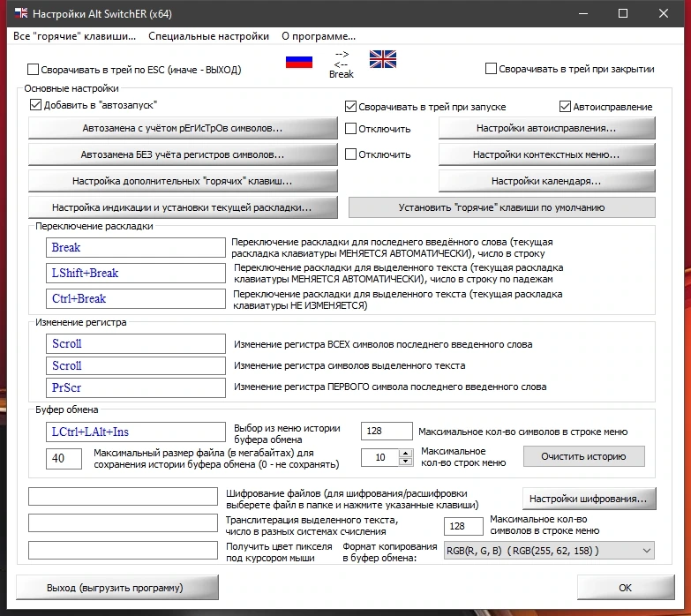Increase the max menu rows stepper
Image resolution: width=691 pixels, height=616 pixels.
click(x=405, y=453)
